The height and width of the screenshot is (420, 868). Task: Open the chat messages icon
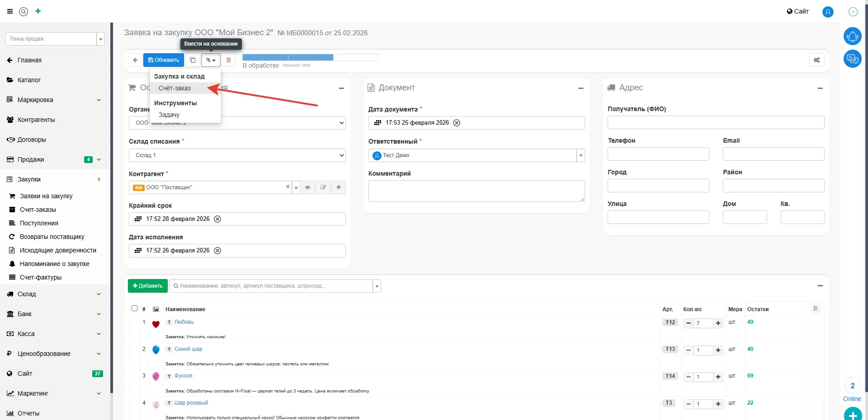pos(852,59)
